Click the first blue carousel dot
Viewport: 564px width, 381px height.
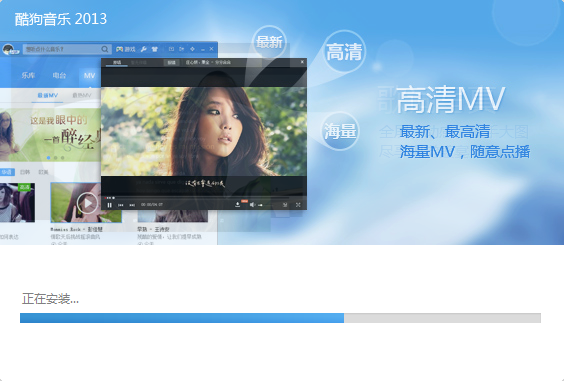[49, 158]
